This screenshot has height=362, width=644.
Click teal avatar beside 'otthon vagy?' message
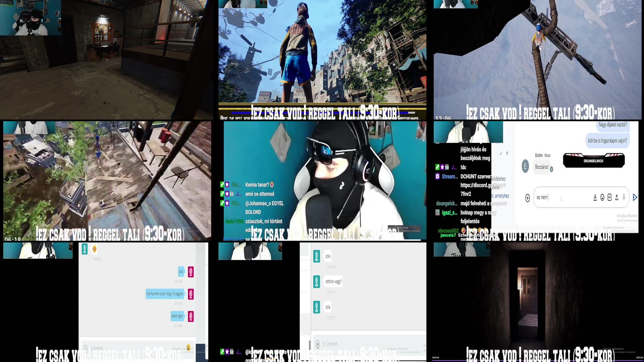pyautogui.click(x=316, y=282)
